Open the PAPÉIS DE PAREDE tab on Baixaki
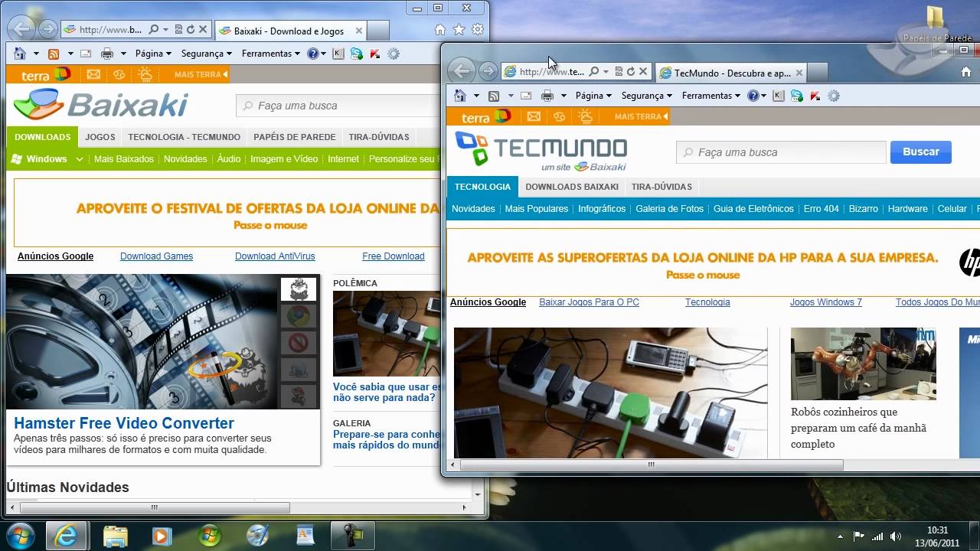 point(295,137)
